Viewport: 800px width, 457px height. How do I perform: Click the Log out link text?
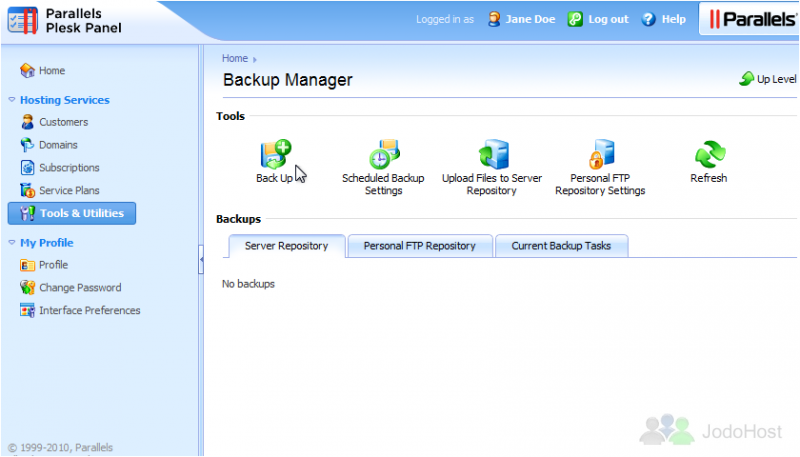[x=608, y=19]
